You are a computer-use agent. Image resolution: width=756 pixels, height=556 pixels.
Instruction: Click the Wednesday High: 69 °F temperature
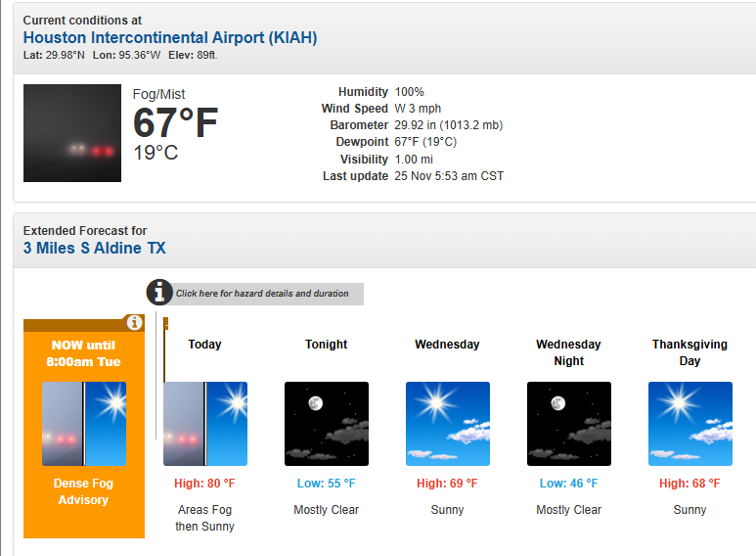pos(448,484)
